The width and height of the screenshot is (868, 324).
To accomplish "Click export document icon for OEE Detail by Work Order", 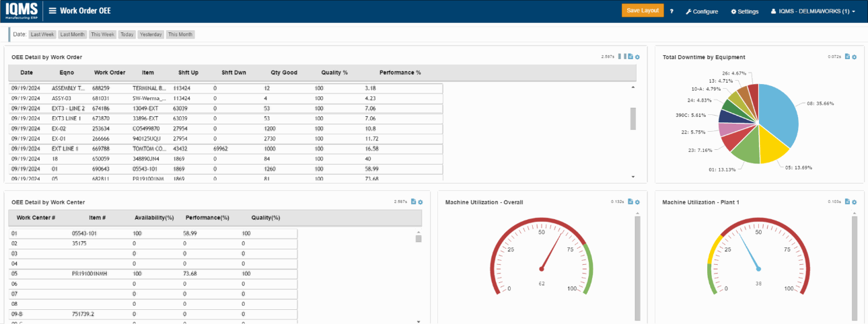I will (631, 56).
